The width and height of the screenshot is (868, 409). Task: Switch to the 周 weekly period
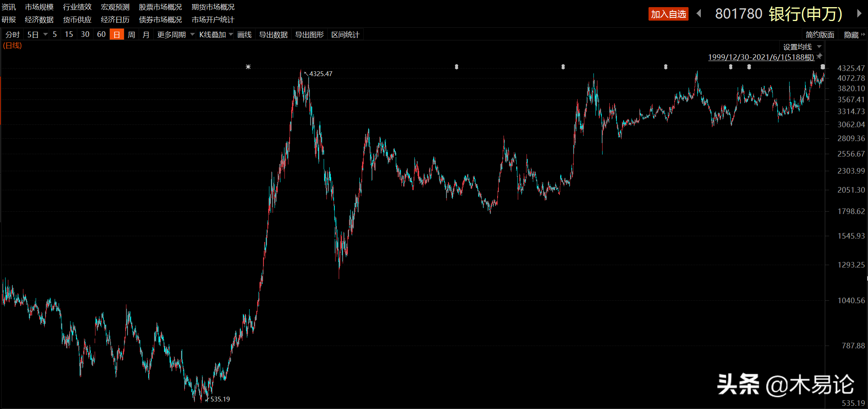point(132,34)
